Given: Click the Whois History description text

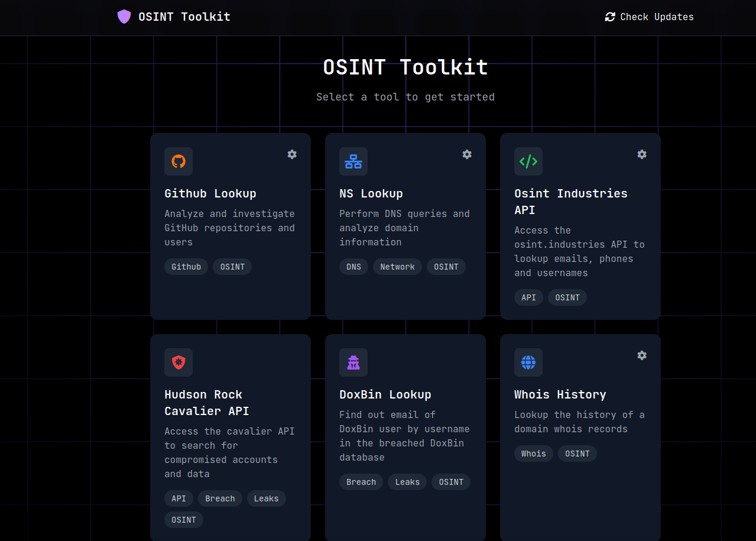Looking at the screenshot, I should (x=579, y=422).
